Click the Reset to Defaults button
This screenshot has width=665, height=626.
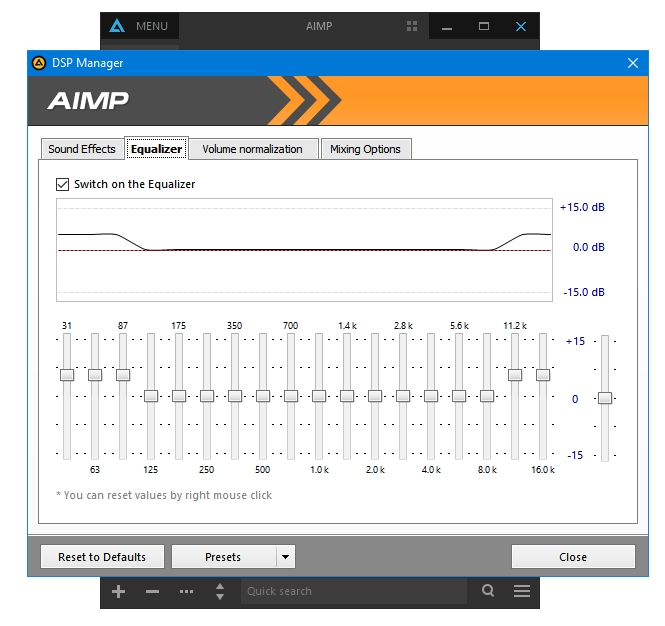(x=102, y=557)
